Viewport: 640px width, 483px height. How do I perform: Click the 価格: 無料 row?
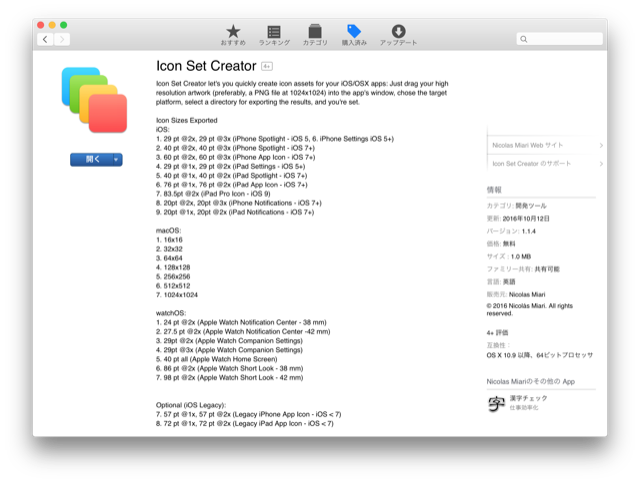pos(501,244)
